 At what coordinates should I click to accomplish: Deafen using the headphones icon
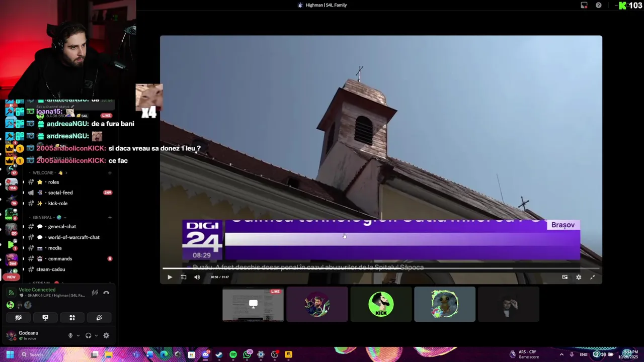89,336
